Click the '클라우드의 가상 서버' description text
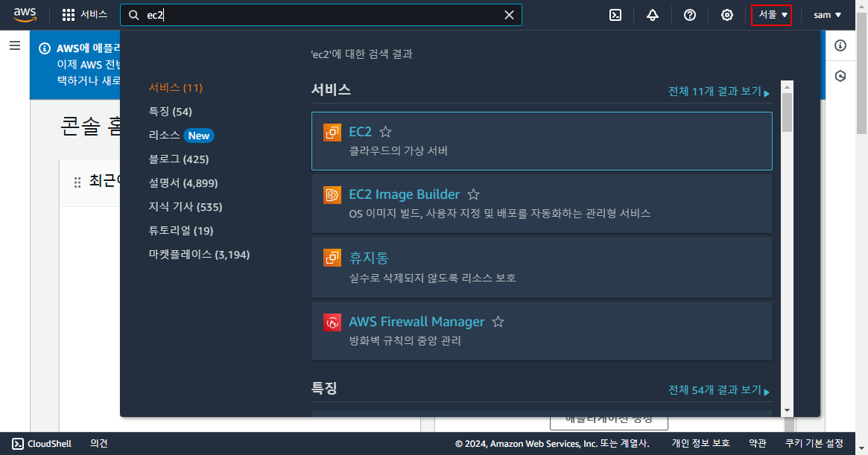This screenshot has height=455, width=868. (x=398, y=150)
